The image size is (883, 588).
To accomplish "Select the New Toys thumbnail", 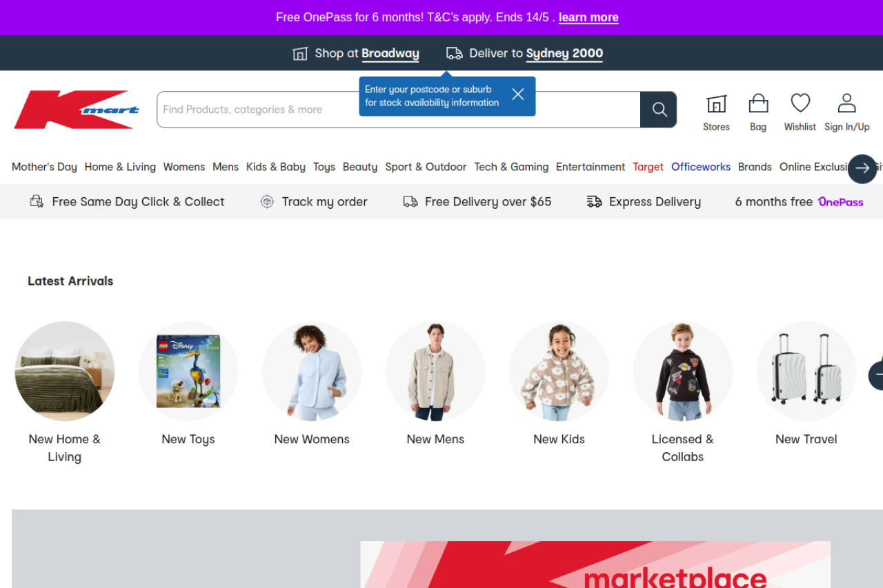I will [188, 372].
